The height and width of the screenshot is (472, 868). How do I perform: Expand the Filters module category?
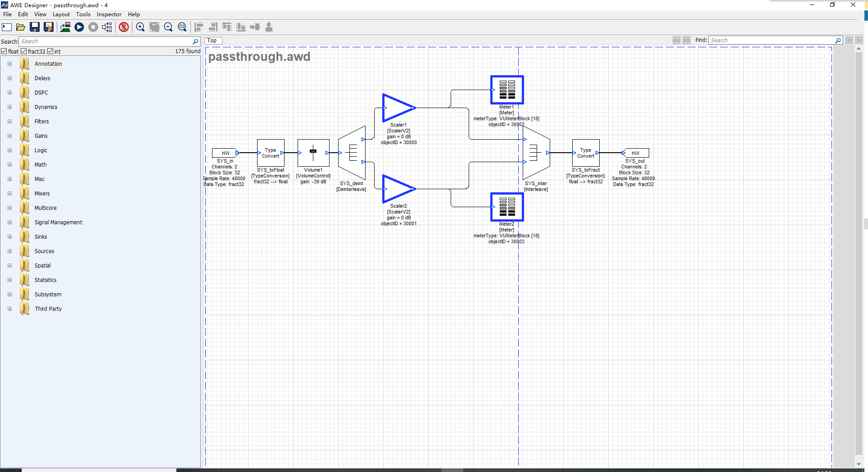9,121
